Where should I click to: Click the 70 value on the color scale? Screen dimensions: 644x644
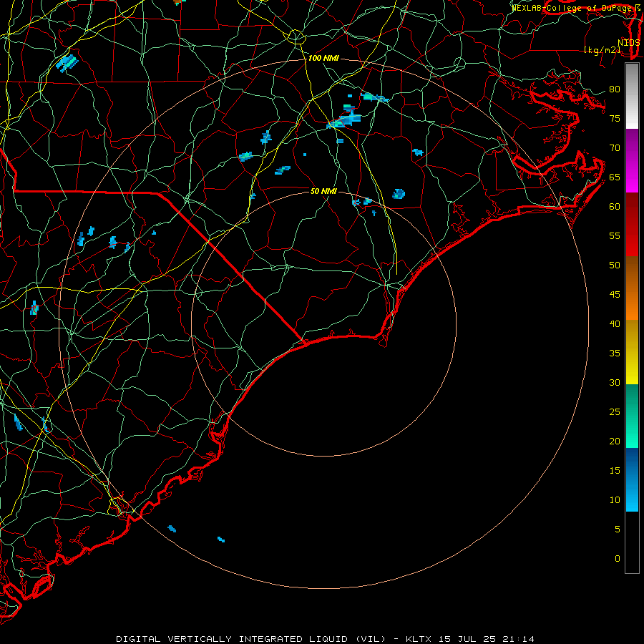(615, 148)
